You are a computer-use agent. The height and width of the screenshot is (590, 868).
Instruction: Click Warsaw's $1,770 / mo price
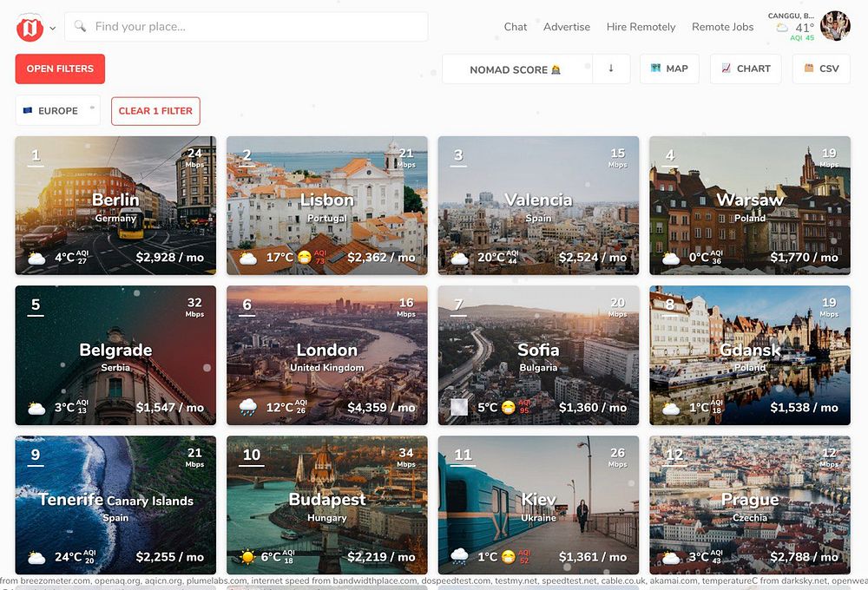click(x=805, y=258)
